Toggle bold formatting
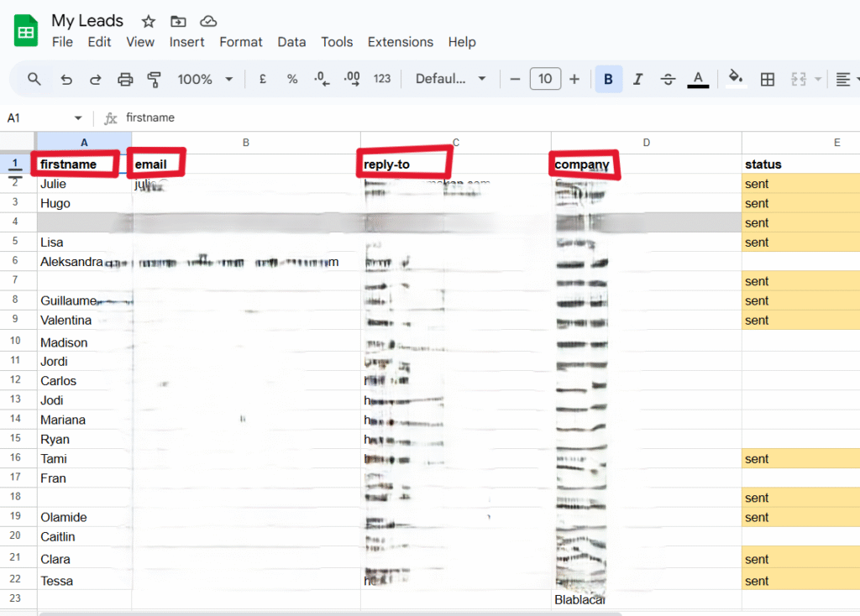This screenshot has height=616, width=860. (608, 78)
